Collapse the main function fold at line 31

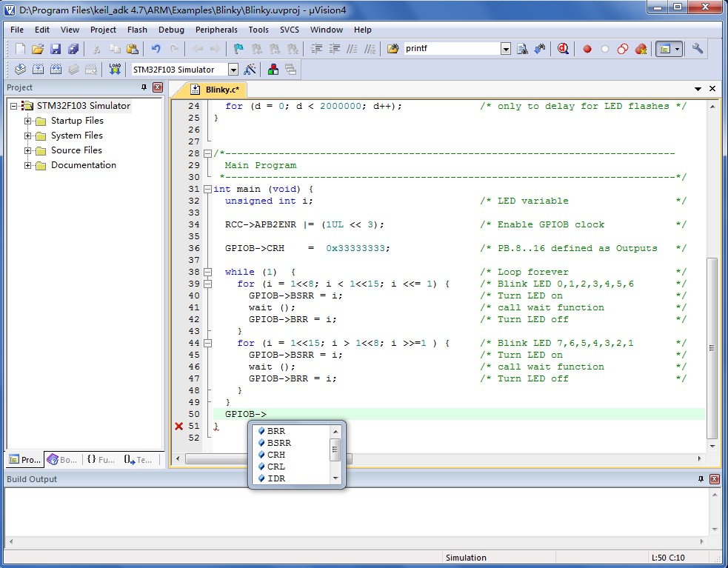pos(208,189)
